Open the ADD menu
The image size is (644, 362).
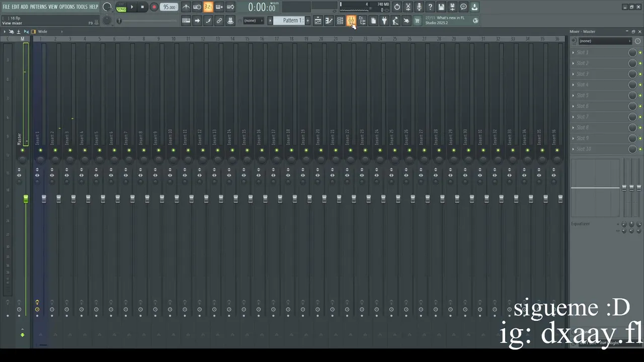24,7
